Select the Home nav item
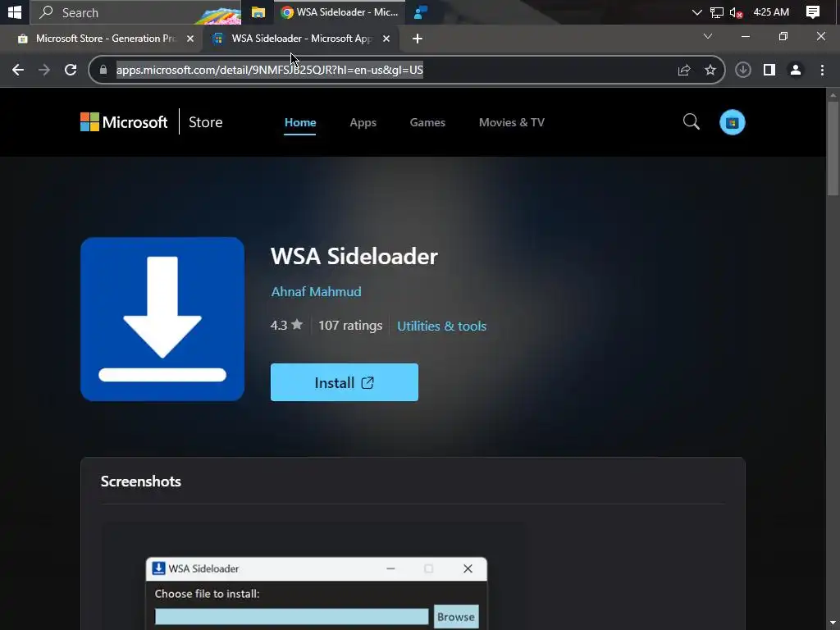The width and height of the screenshot is (840, 630). pyautogui.click(x=300, y=122)
